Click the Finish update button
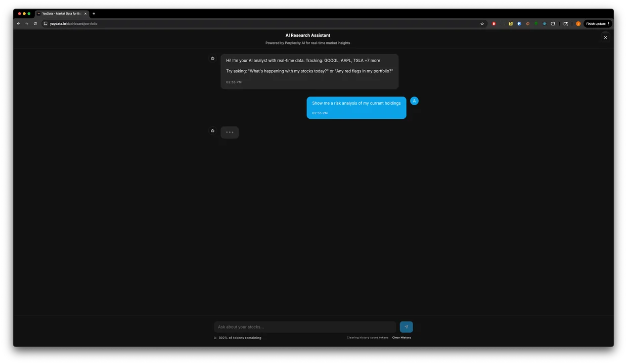627x364 pixels. coord(595,24)
